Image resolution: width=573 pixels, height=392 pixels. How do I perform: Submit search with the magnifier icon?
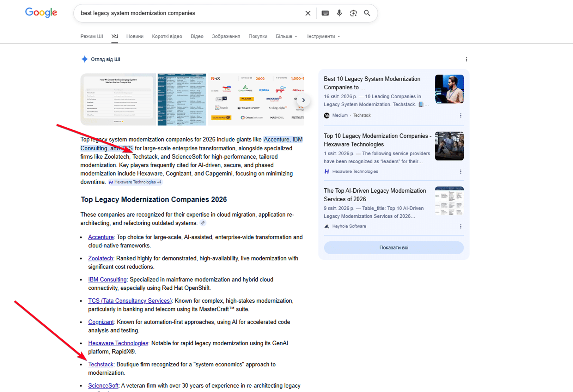pos(367,13)
